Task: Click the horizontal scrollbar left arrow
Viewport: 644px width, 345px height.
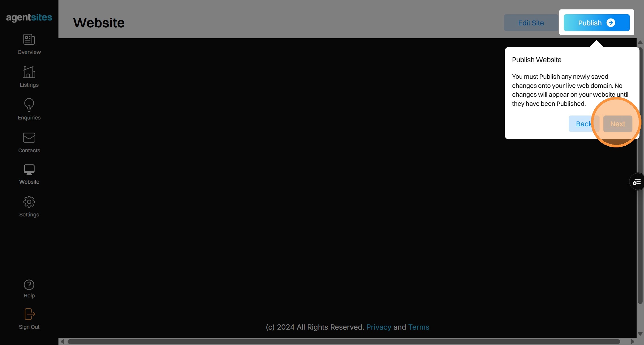Action: click(x=62, y=342)
